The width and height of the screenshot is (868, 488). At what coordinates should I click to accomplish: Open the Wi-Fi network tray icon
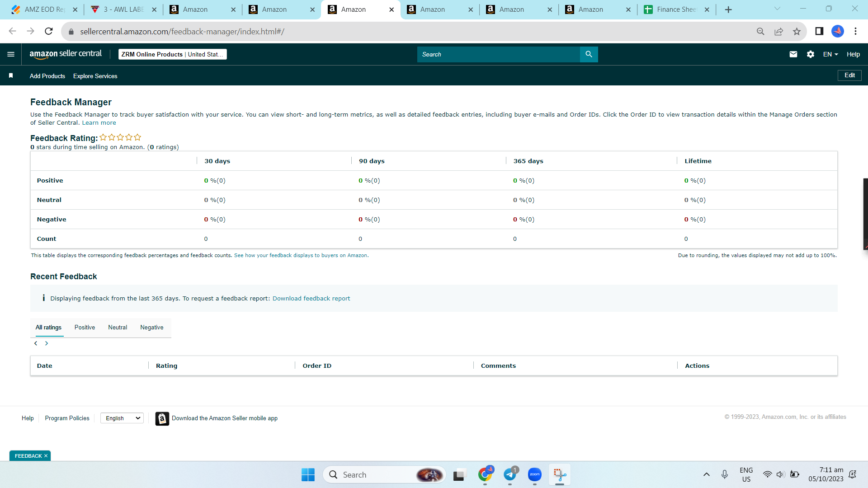[768, 474]
